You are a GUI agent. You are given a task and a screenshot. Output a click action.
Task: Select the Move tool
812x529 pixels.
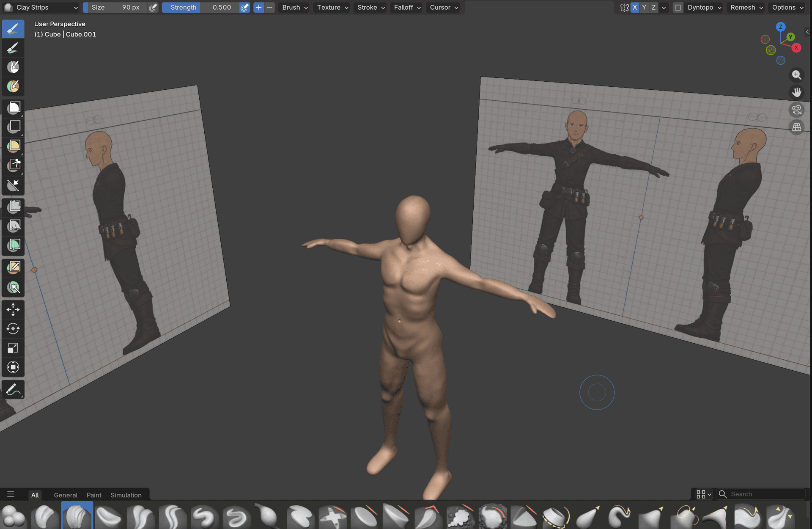coord(13,309)
